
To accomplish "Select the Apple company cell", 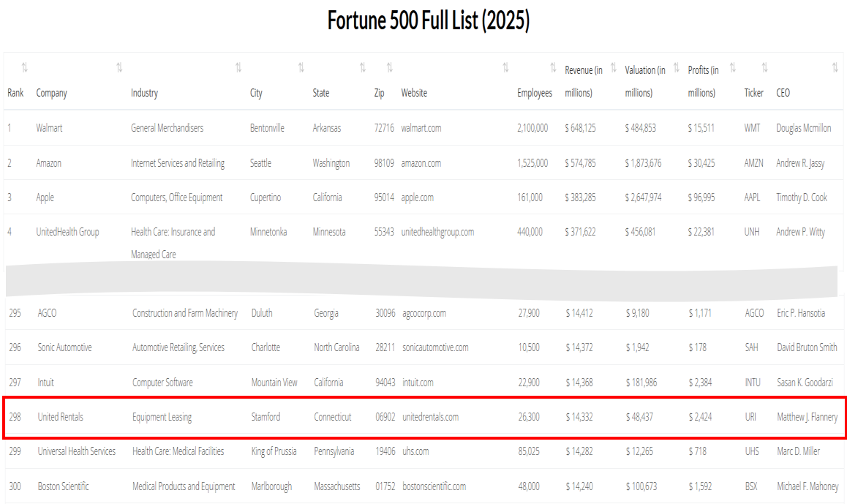I will click(45, 198).
